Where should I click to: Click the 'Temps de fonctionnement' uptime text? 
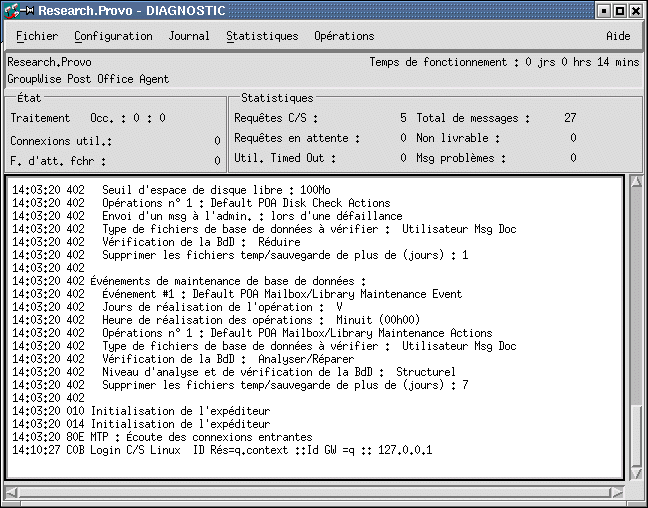tap(504, 62)
